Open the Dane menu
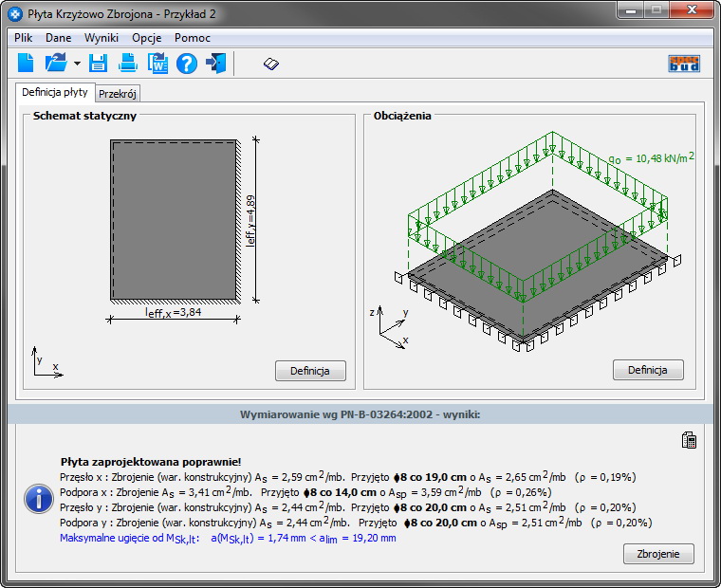Image resolution: width=721 pixels, height=588 pixels. click(58, 38)
